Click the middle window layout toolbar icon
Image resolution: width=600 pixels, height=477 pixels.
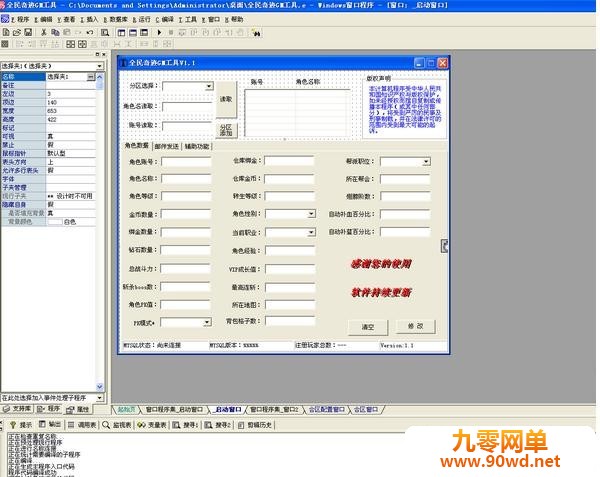tap(133, 33)
